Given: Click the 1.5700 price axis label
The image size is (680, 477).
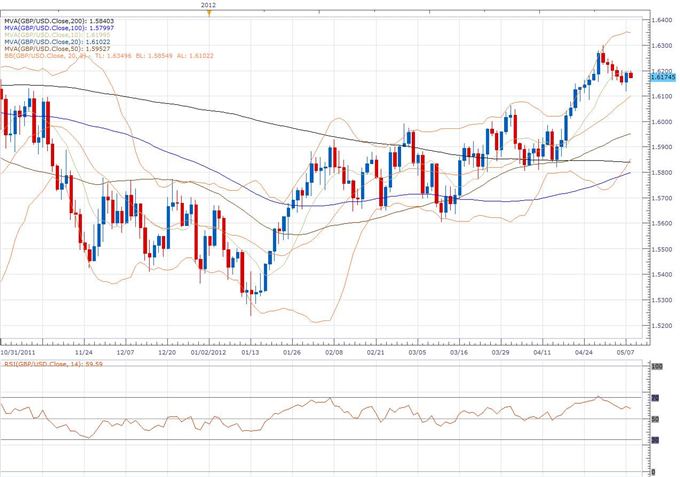Looking at the screenshot, I should (662, 198).
